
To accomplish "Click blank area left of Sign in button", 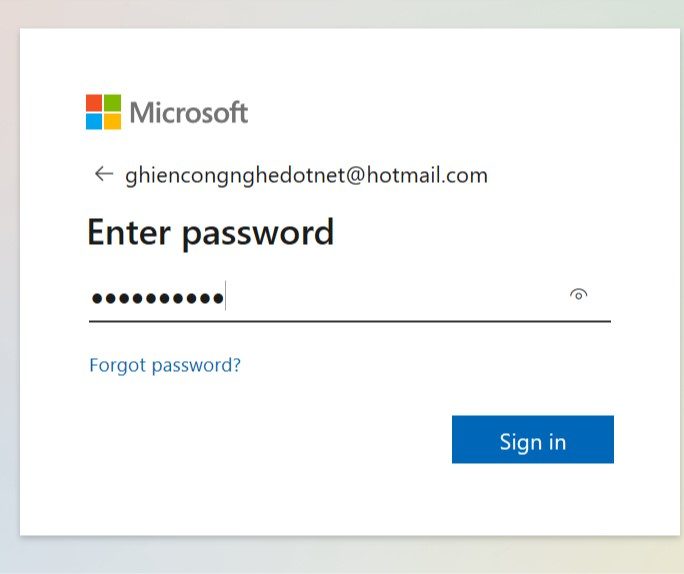I will (270, 440).
